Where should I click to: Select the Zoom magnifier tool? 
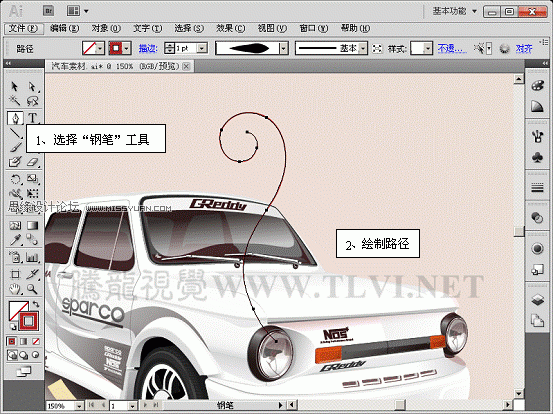pyautogui.click(x=32, y=290)
